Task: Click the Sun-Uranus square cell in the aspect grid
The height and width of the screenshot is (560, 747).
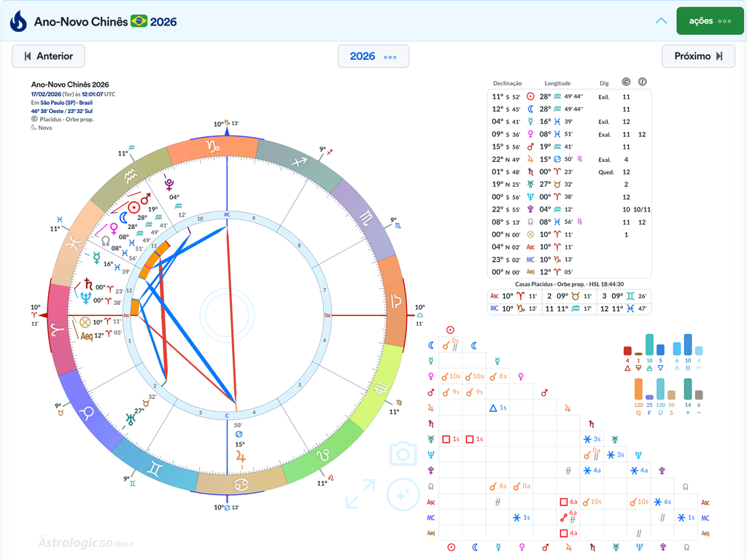Action: pyautogui.click(x=451, y=439)
